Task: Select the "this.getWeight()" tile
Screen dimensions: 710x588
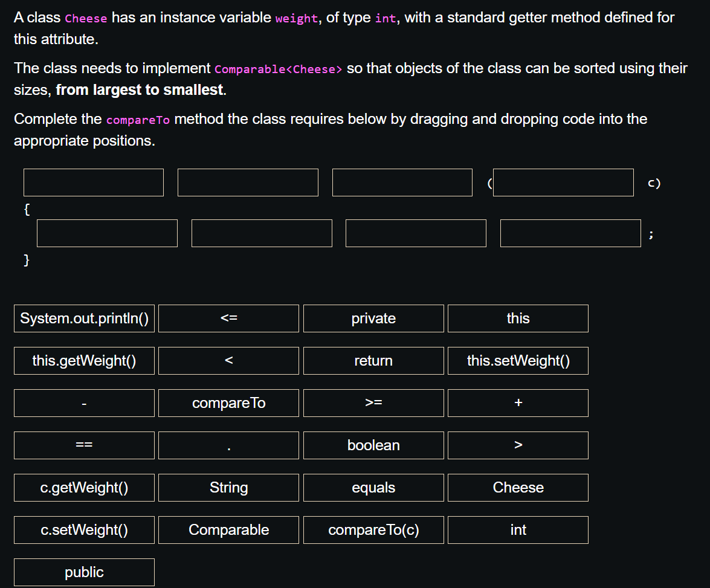Action: pos(83,360)
